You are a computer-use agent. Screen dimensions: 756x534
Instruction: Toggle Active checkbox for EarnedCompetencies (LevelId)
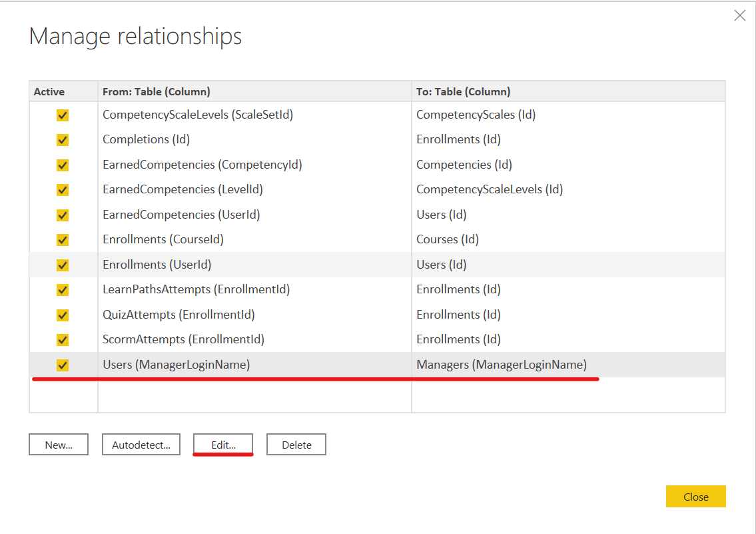[63, 190]
